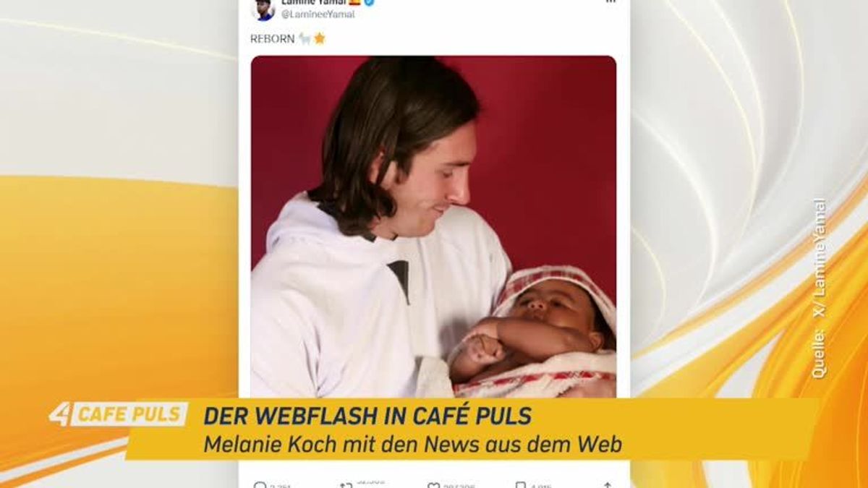
Task: Click the retweet count number
Action: (x=370, y=482)
